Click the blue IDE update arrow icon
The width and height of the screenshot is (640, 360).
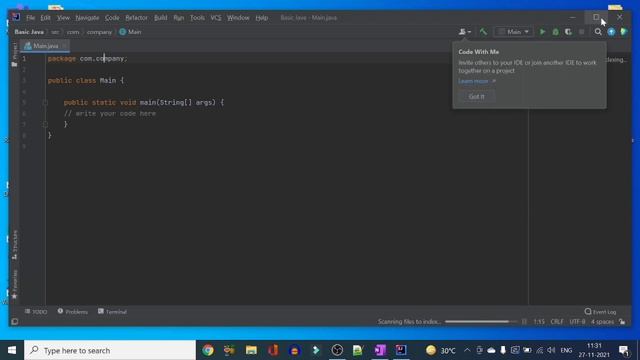[x=611, y=32]
